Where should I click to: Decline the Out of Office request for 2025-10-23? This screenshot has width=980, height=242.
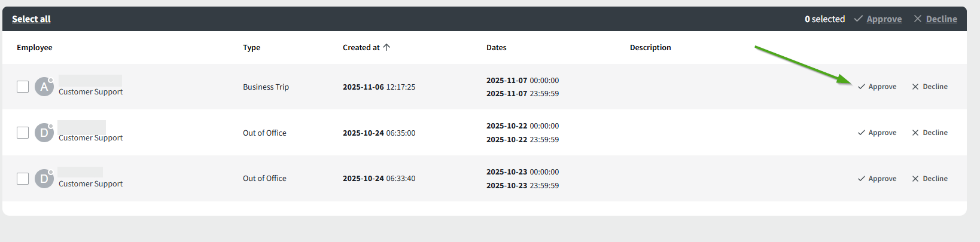pos(930,179)
